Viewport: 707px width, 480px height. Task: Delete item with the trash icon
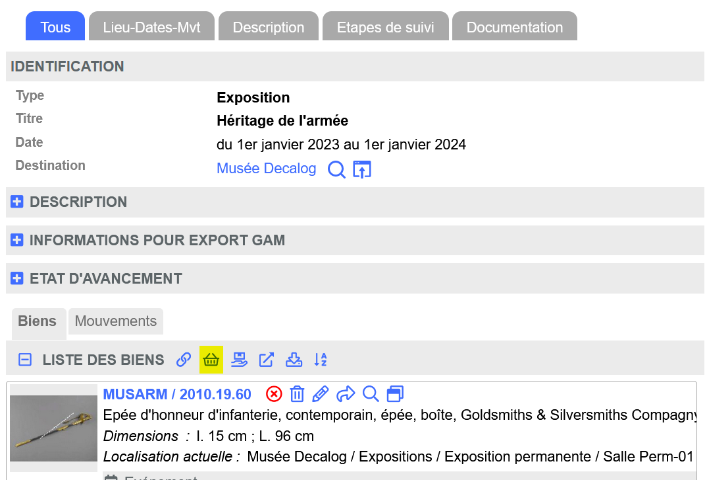[297, 394]
